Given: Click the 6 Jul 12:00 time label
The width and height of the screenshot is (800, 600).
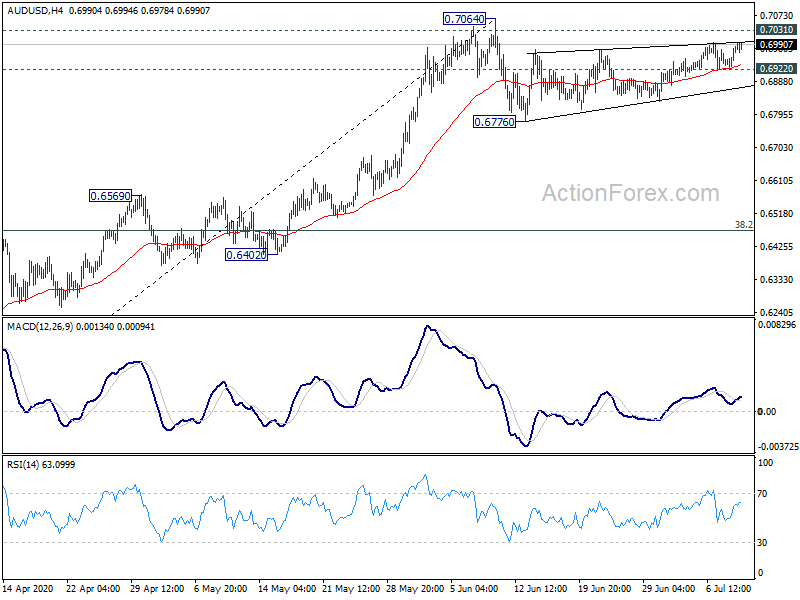Looking at the screenshot, I should click(729, 588).
